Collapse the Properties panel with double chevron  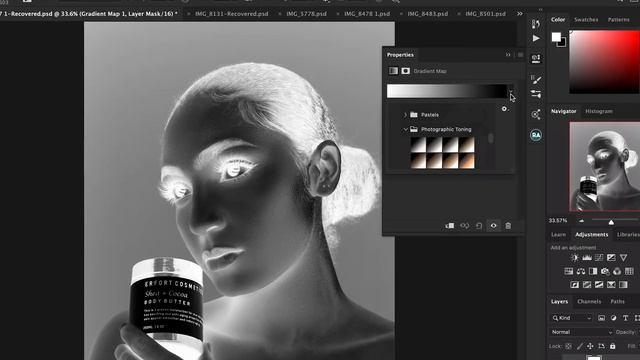(508, 55)
